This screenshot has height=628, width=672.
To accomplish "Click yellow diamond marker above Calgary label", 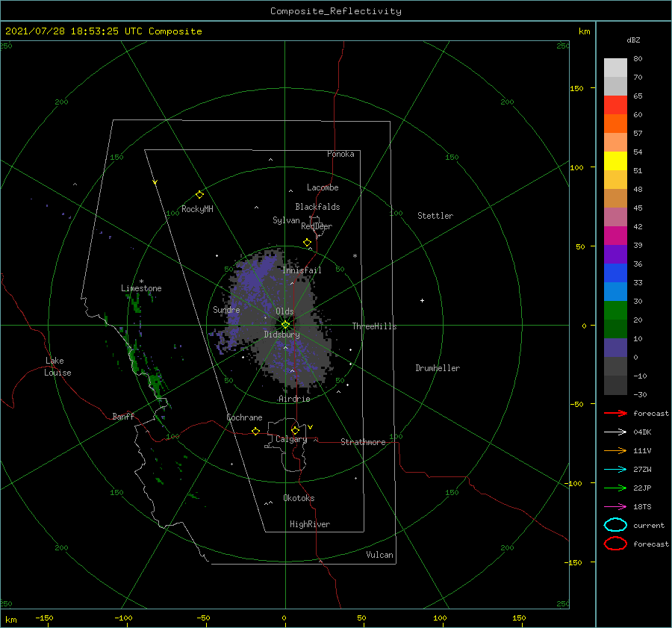I will (295, 430).
